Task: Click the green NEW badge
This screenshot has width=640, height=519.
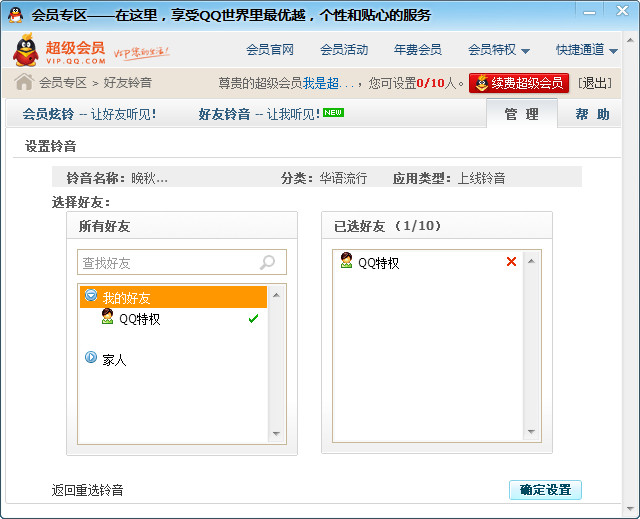Action: pos(333,112)
